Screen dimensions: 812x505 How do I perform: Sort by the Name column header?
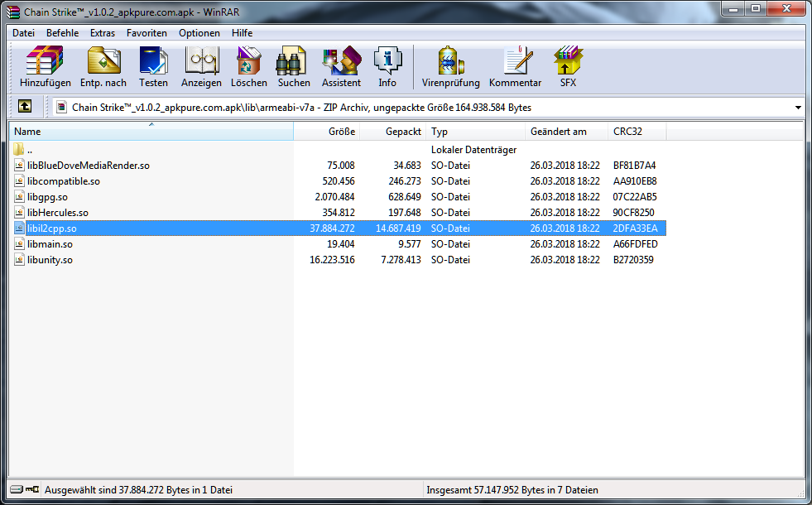151,132
